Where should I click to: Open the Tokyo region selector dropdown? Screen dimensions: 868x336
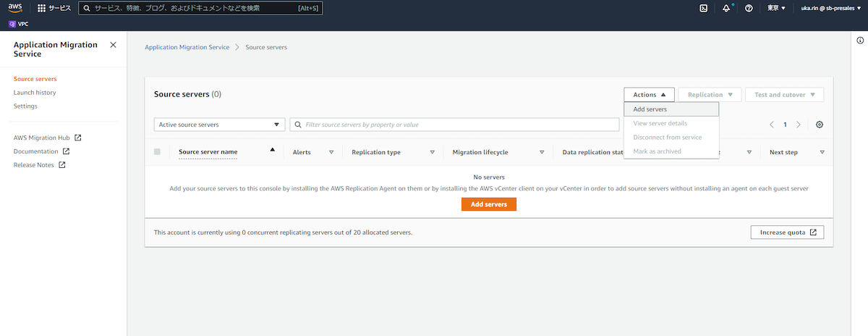point(776,8)
